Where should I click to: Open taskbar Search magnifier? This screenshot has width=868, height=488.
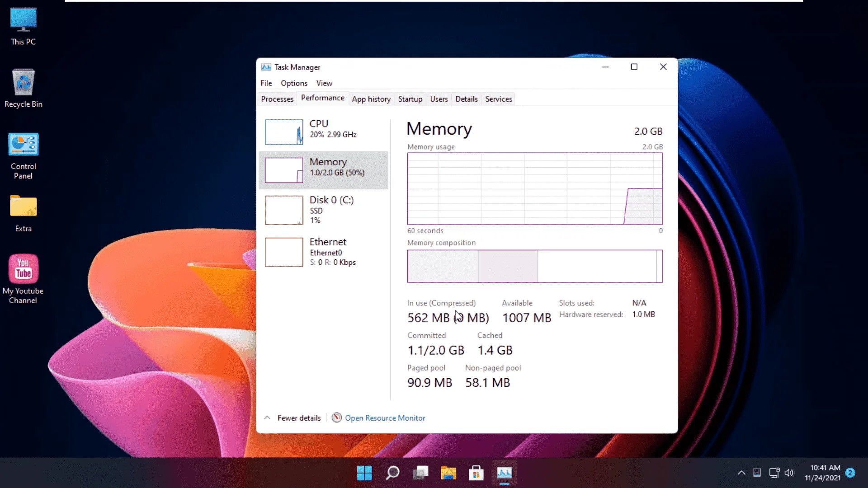coord(392,473)
